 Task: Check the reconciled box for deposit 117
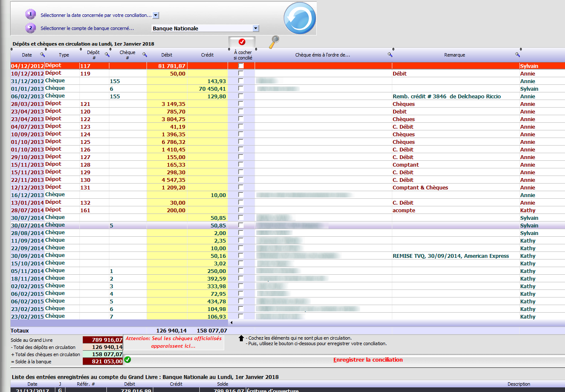[241, 66]
